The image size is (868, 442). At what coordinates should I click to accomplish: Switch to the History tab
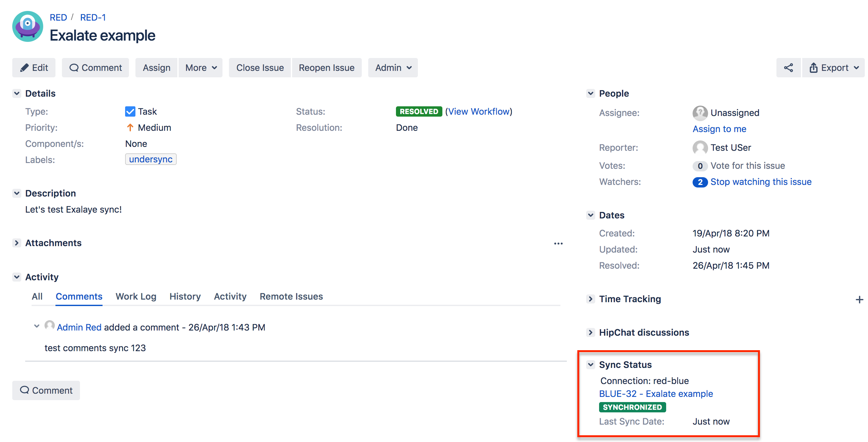point(185,296)
